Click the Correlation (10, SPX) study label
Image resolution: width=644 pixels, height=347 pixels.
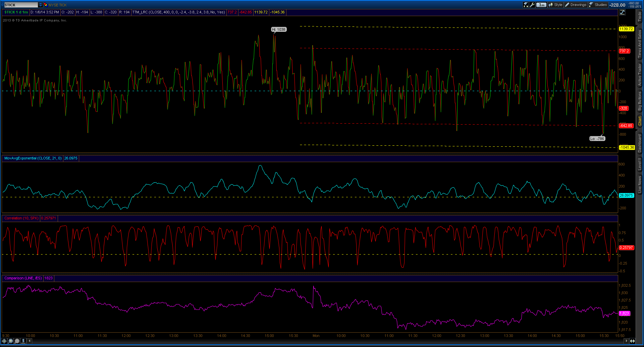pos(21,218)
